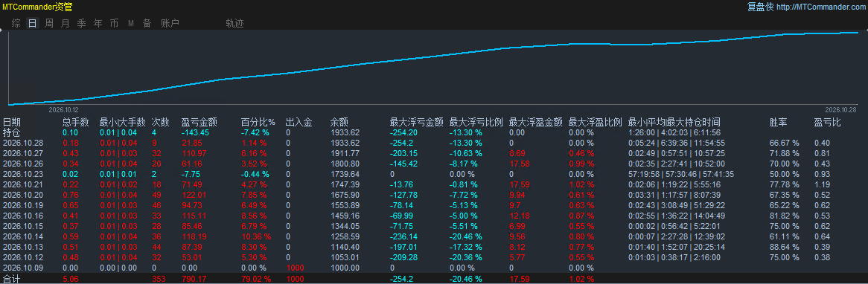868x284 pixels.
Task: Select the 2026.10.20 row date
Action: (22, 195)
